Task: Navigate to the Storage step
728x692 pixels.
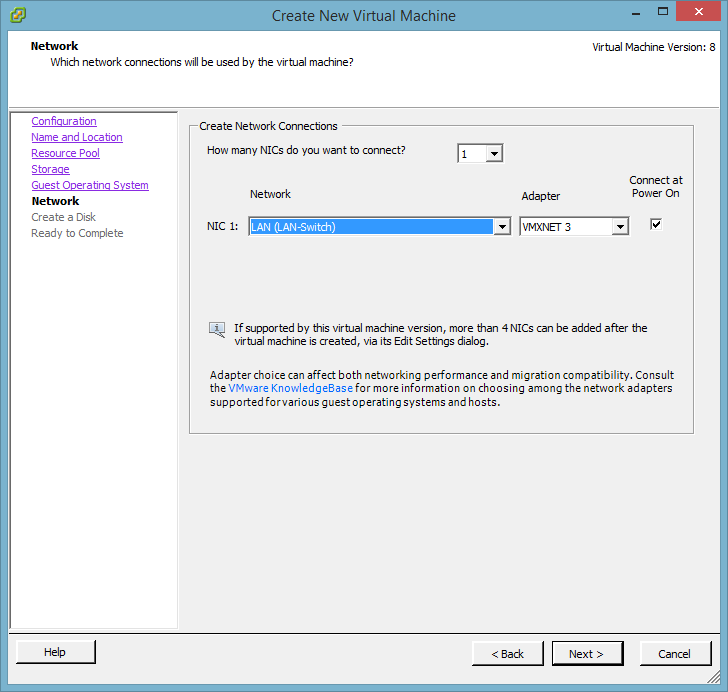Action: [50, 169]
